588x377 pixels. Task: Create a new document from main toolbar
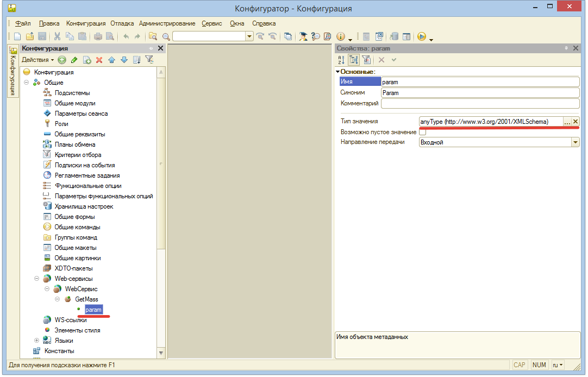(17, 37)
